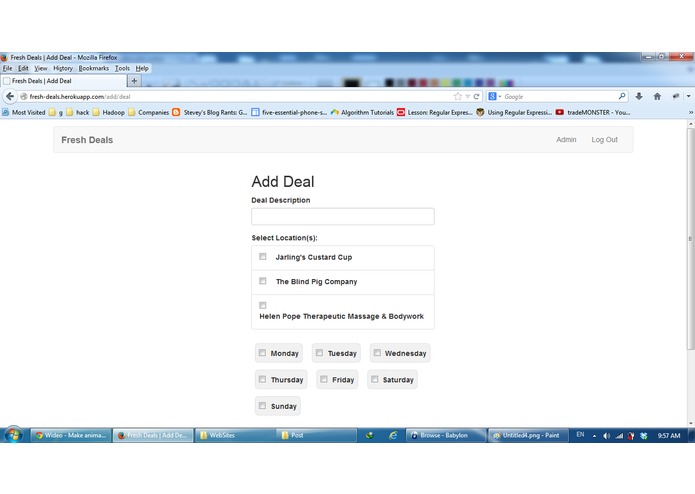Open the Companies bookmarks folder

pyautogui.click(x=148, y=113)
